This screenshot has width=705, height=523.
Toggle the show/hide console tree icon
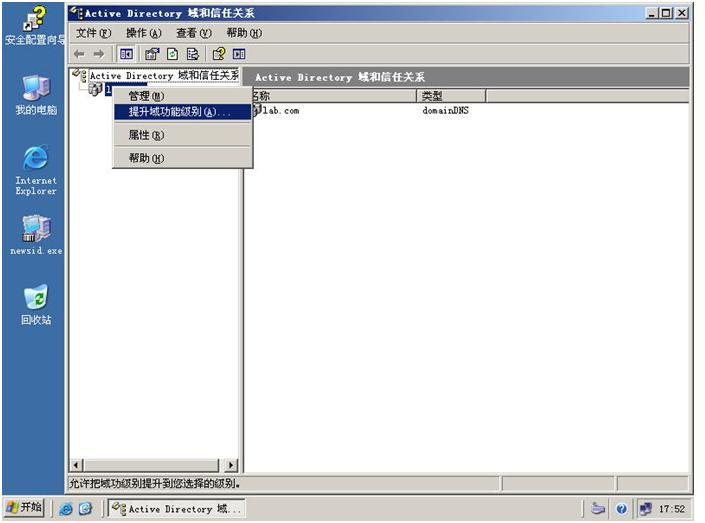click(x=128, y=54)
